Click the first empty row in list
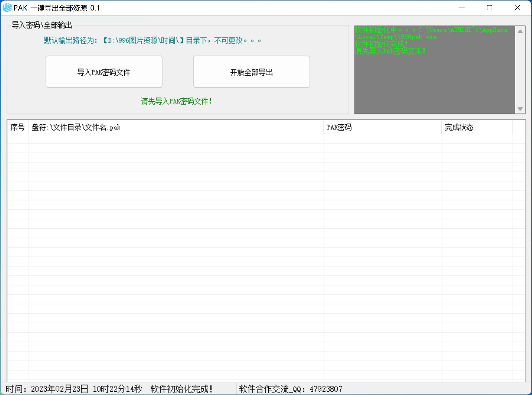This screenshot has height=395, width=532. pos(176,139)
